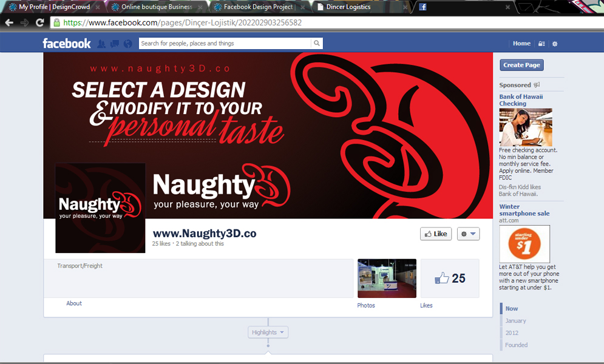
Task: Expand the Highlights dropdown
Action: pyautogui.click(x=268, y=332)
